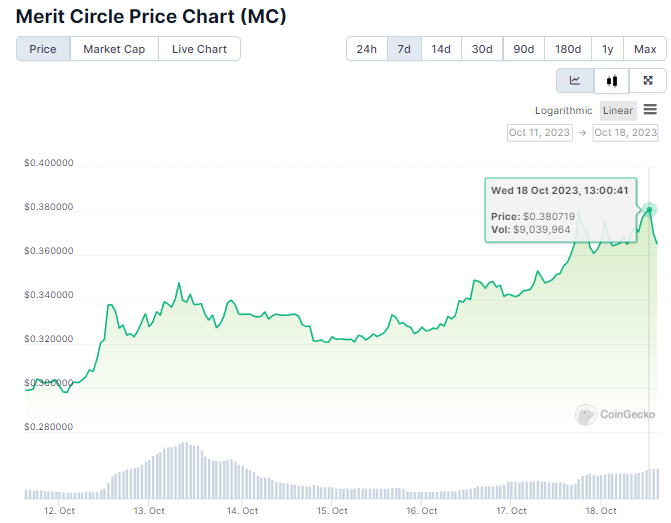The height and width of the screenshot is (523, 671).
Task: Set the range to 30d
Action: click(x=482, y=49)
